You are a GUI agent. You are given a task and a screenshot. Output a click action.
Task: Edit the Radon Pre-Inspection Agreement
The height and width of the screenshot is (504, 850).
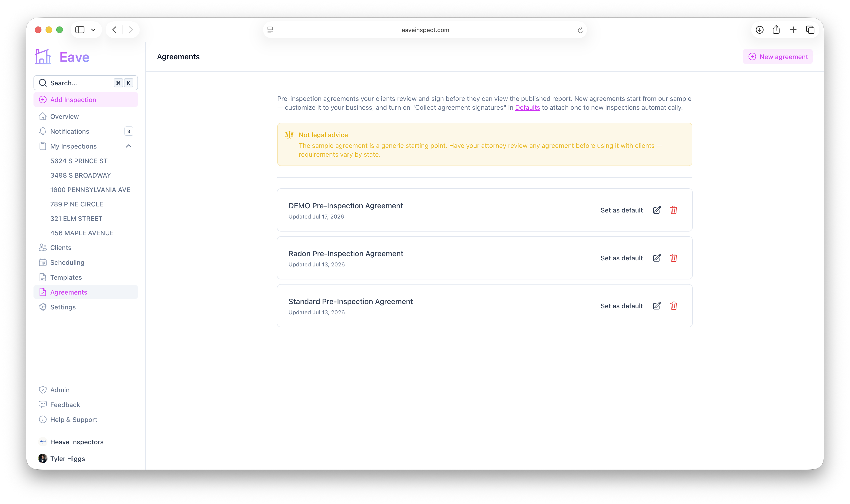[x=657, y=258]
